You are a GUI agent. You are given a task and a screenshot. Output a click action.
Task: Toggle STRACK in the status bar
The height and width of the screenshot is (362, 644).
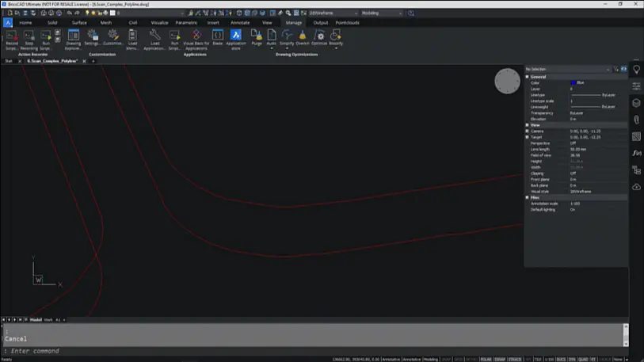tap(515, 359)
